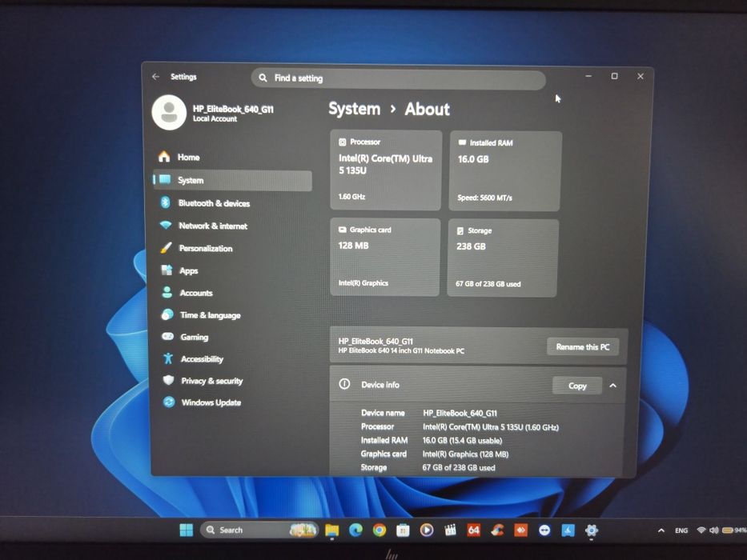
Task: Launch Google Chrome from the taskbar
Action: (380, 530)
